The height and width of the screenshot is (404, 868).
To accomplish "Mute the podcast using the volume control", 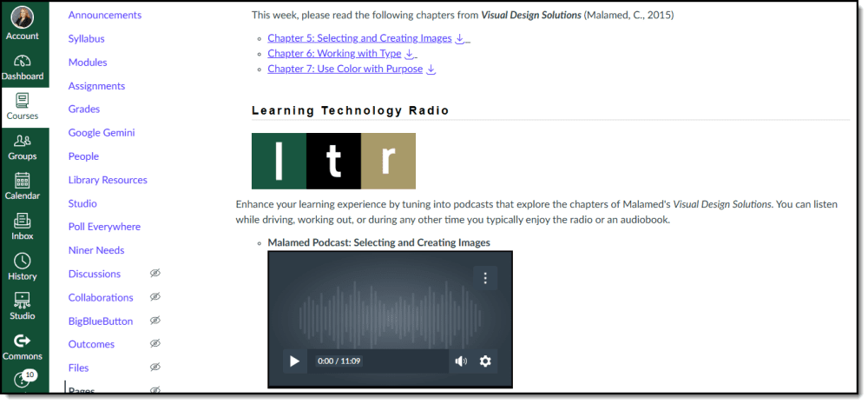I will tap(461, 361).
